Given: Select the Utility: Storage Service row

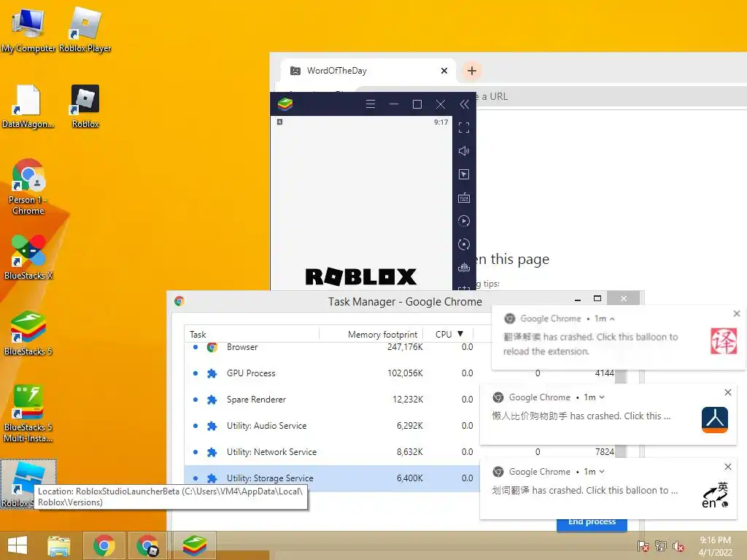Looking at the screenshot, I should pyautogui.click(x=331, y=478).
